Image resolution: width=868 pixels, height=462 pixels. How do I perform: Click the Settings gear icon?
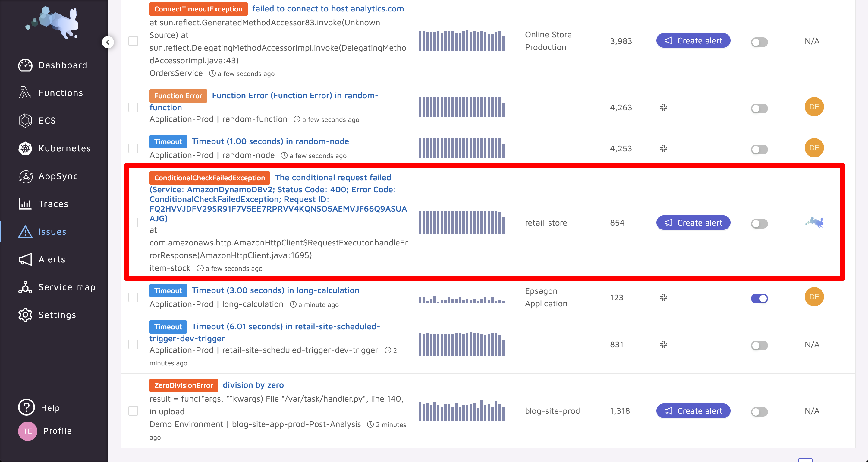coord(25,315)
